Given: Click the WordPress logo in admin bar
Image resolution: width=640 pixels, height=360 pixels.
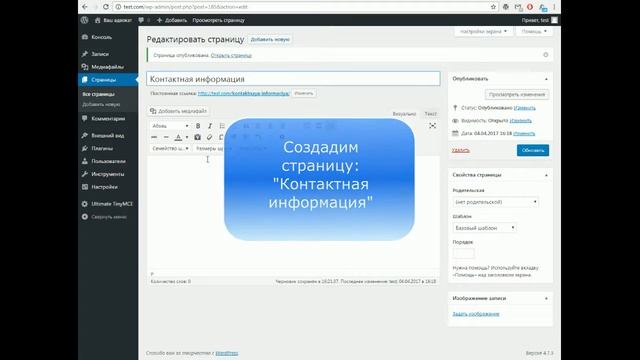Looking at the screenshot, I should [x=84, y=20].
